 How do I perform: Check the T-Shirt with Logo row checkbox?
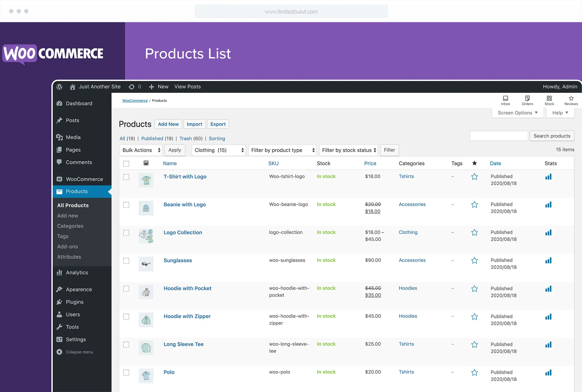tap(126, 177)
